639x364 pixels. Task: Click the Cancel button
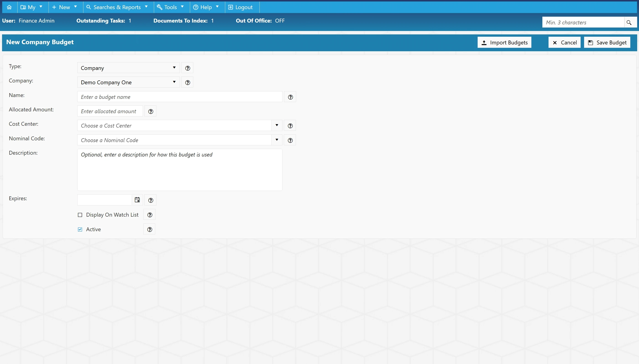(564, 42)
